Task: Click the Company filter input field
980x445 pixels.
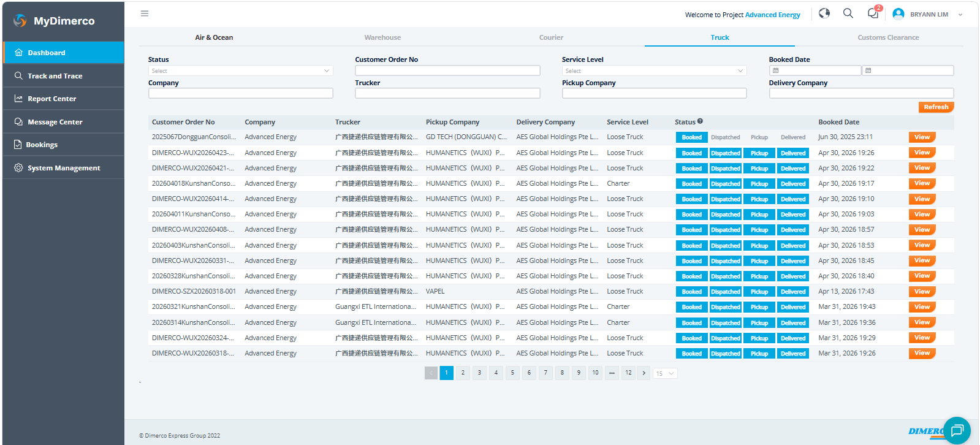Action: pos(241,93)
